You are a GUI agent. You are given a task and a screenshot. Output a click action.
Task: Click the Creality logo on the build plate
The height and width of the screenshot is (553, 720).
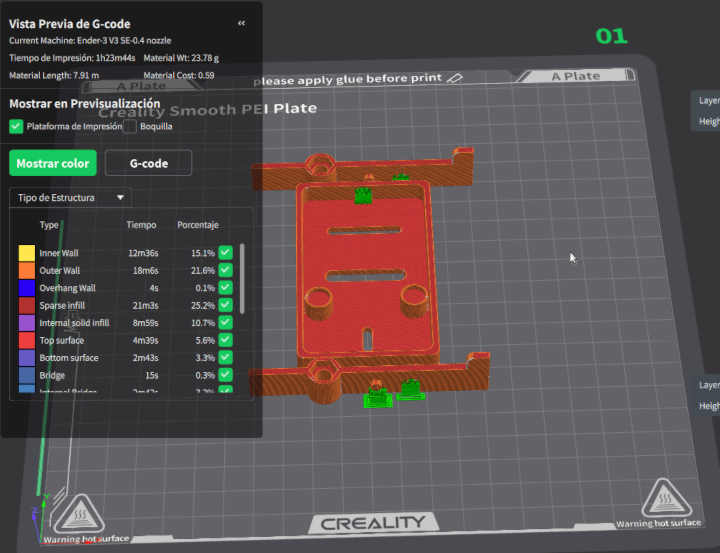(372, 522)
